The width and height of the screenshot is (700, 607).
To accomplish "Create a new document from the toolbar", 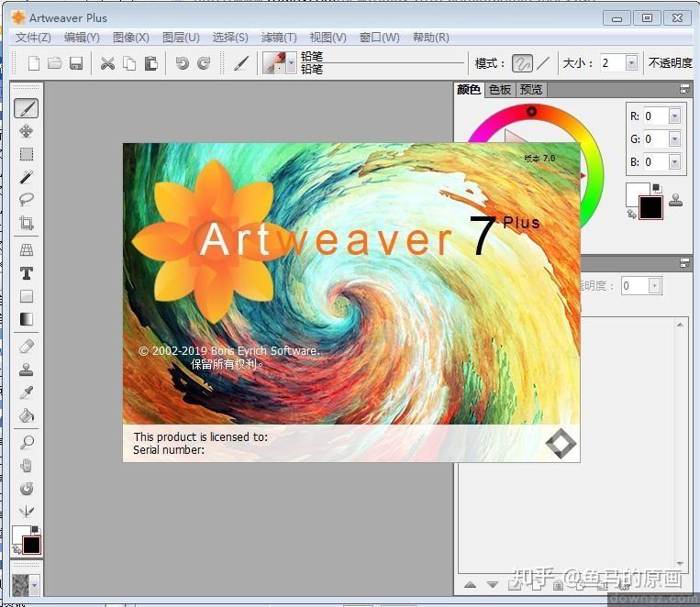I will 34,63.
